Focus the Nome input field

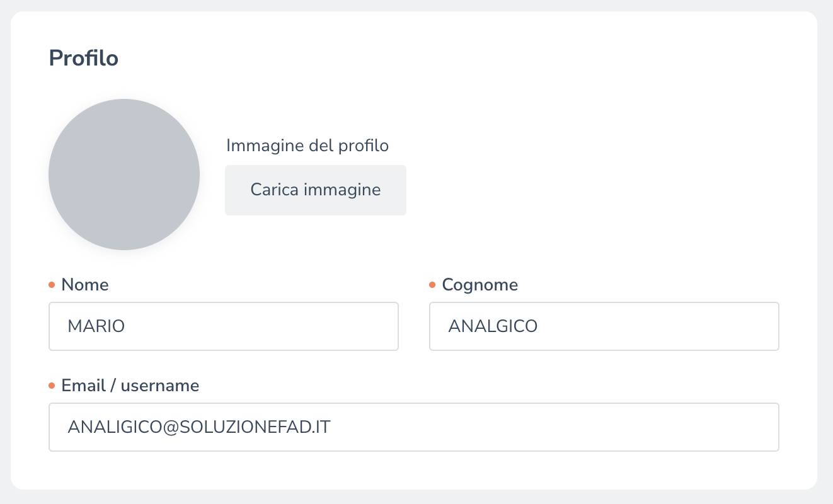223,326
